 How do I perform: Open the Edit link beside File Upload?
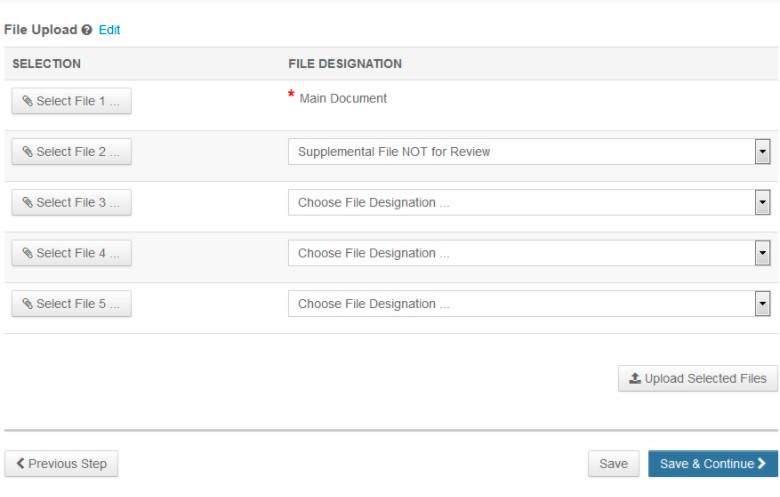click(x=109, y=30)
